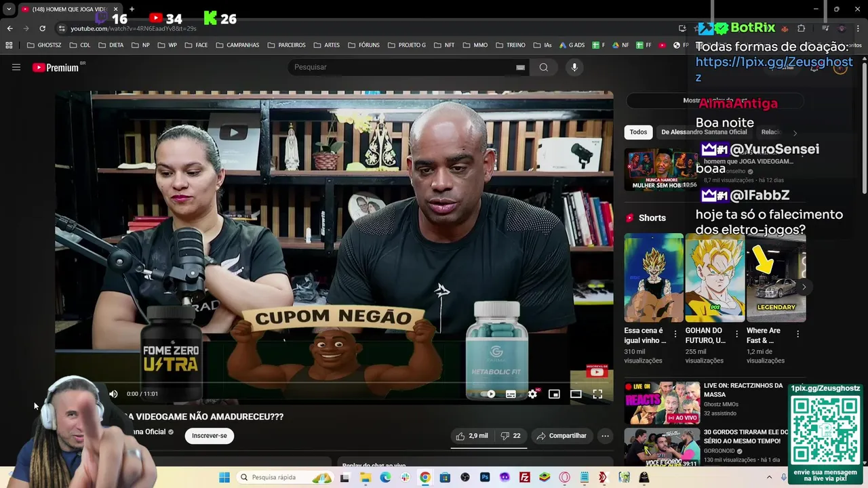Advance Shorts carousel with next arrow

(804, 287)
